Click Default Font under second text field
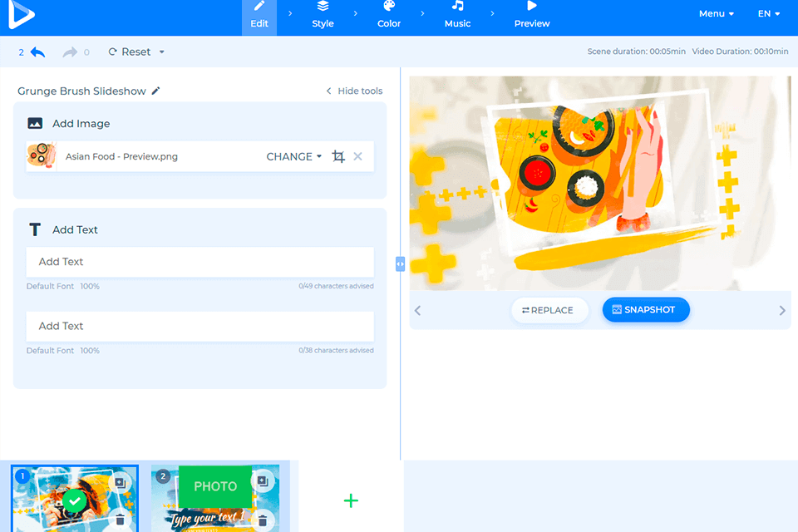This screenshot has height=532, width=798. click(50, 350)
